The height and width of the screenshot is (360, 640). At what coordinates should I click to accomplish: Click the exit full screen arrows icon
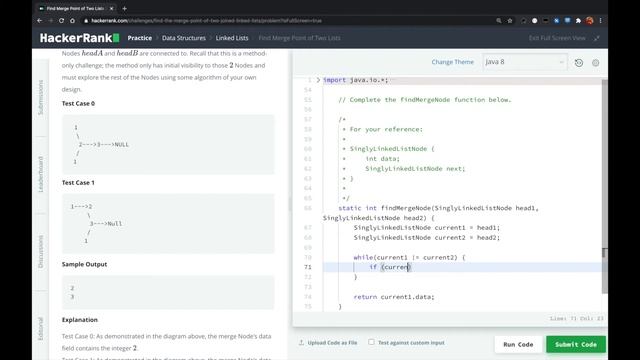tap(597, 38)
